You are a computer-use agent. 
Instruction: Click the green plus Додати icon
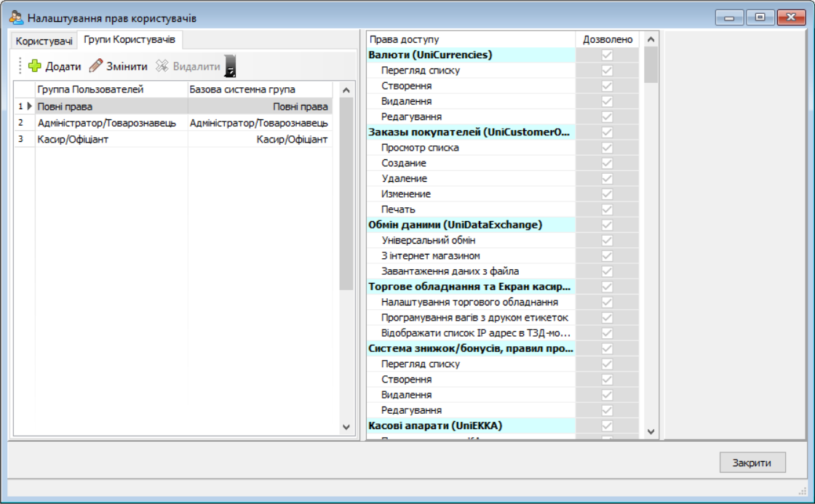click(x=35, y=66)
